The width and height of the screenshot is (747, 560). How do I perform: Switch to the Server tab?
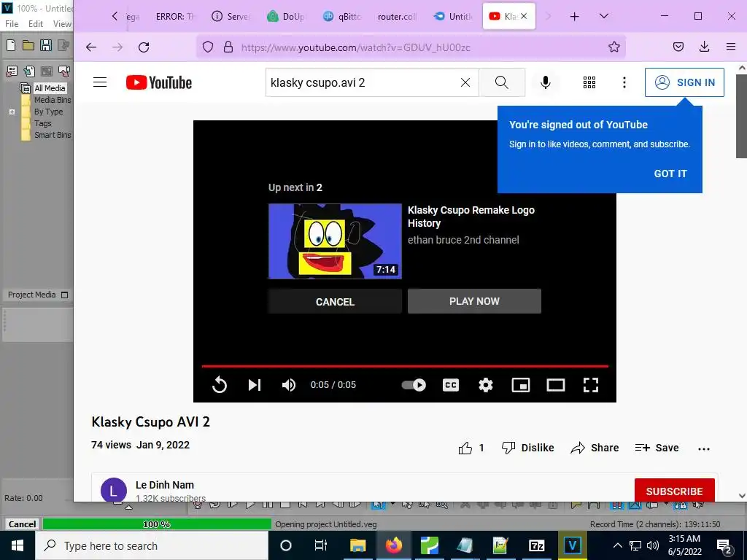coord(231,17)
